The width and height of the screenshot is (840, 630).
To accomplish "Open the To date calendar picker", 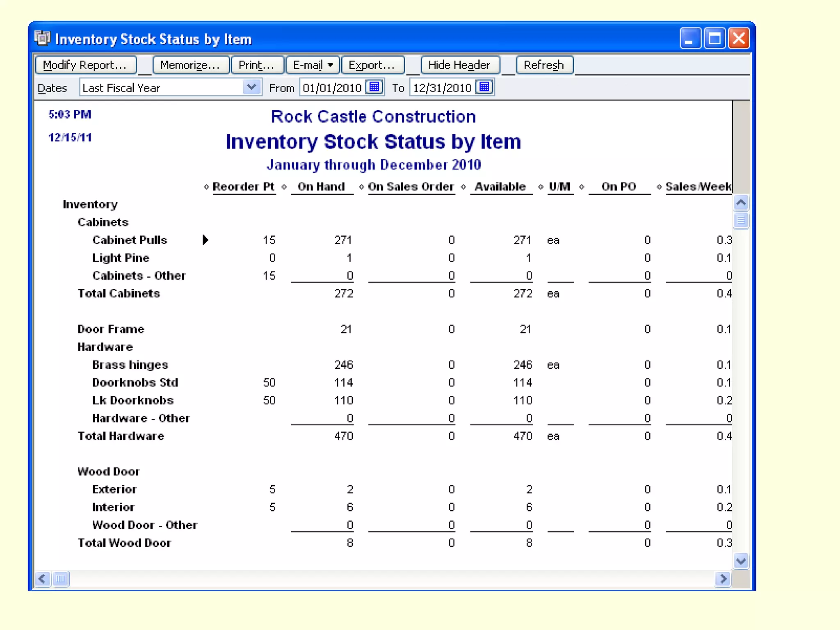I will pos(484,87).
